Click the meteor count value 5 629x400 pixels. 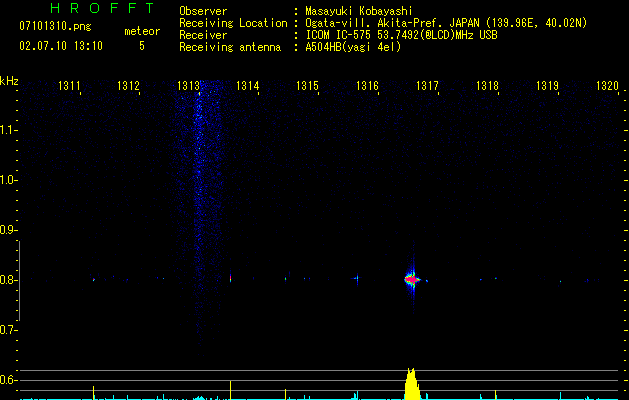click(142, 46)
